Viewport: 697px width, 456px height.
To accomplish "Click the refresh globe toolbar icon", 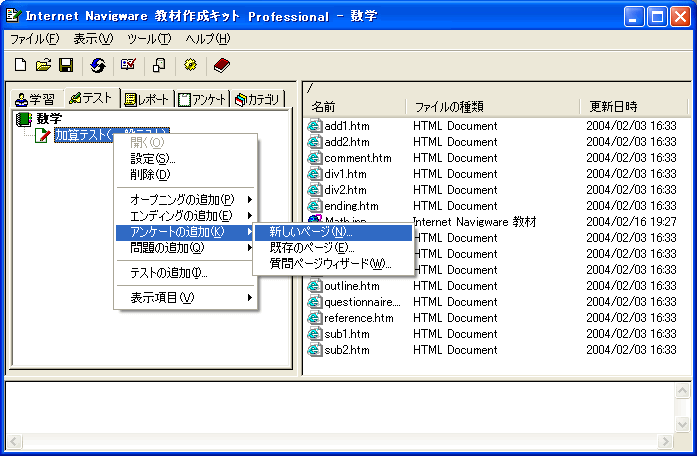I will [98, 65].
